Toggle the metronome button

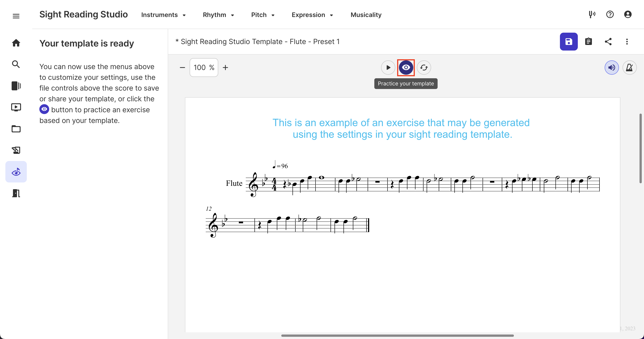coord(629,68)
